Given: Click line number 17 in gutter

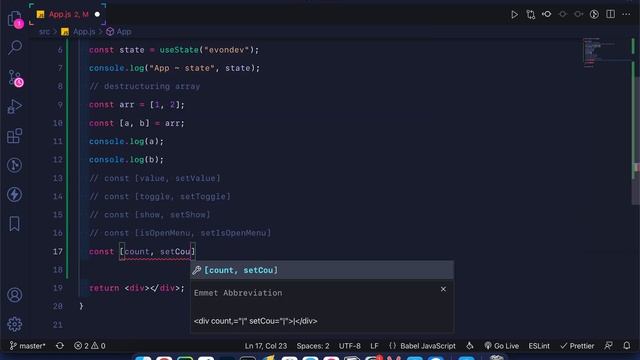Looking at the screenshot, I should pyautogui.click(x=58, y=251).
